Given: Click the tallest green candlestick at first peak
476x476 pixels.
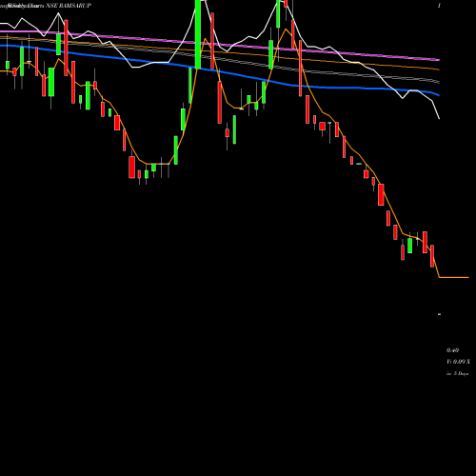Looking at the screenshot, I should coord(198,34).
